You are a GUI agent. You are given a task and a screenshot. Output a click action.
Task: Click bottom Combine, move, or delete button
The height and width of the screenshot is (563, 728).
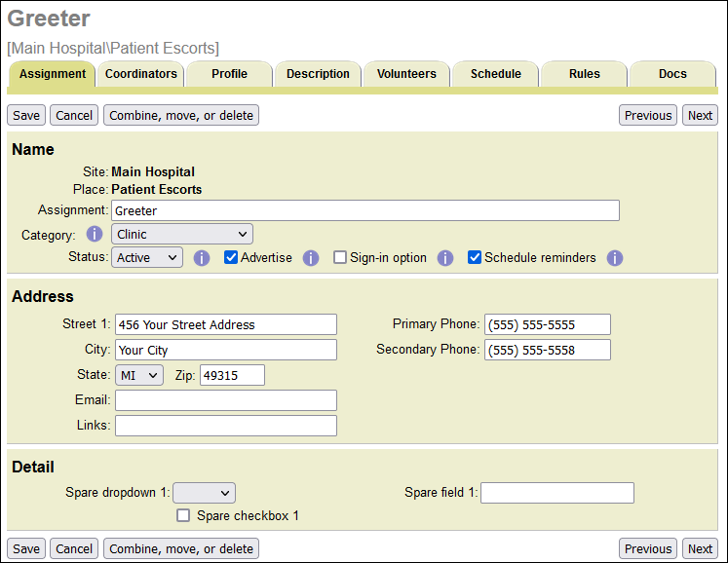(x=181, y=548)
